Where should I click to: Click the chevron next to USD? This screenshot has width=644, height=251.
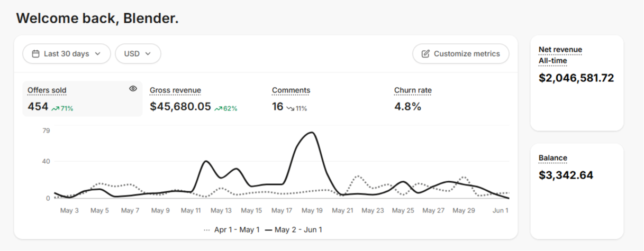148,54
